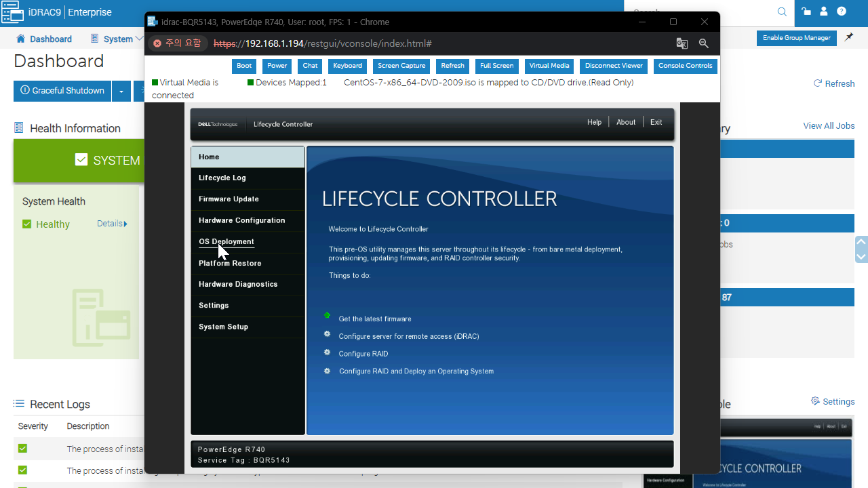This screenshot has height=488, width=868.
Task: Open OS Deployment in the sidebar
Action: (248, 242)
